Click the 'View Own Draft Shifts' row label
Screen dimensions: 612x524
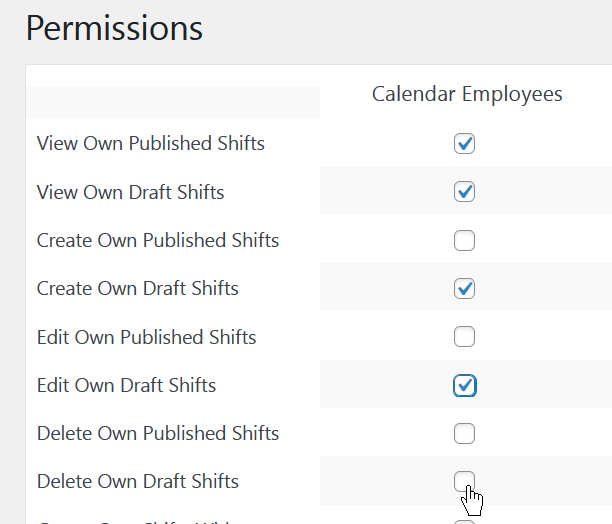click(130, 192)
